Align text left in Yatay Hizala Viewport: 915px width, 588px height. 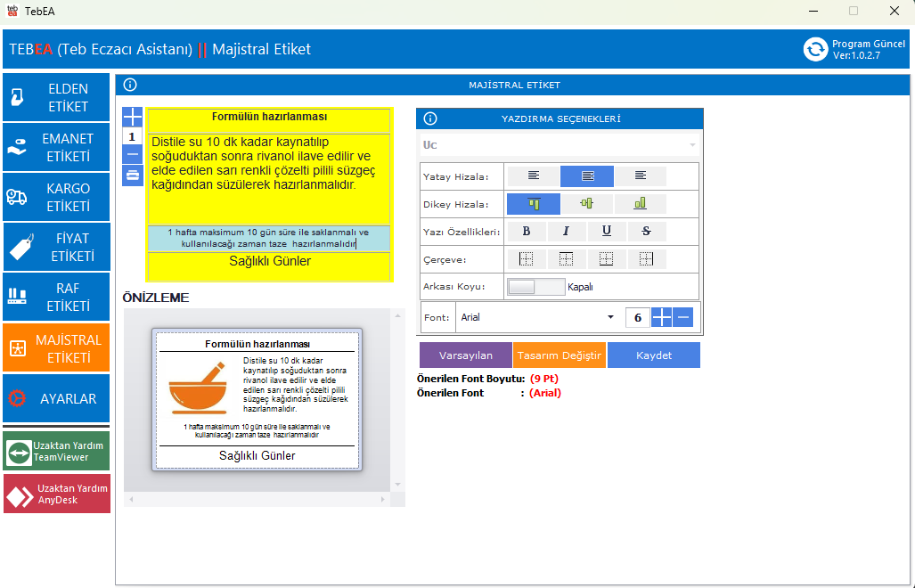click(x=533, y=176)
